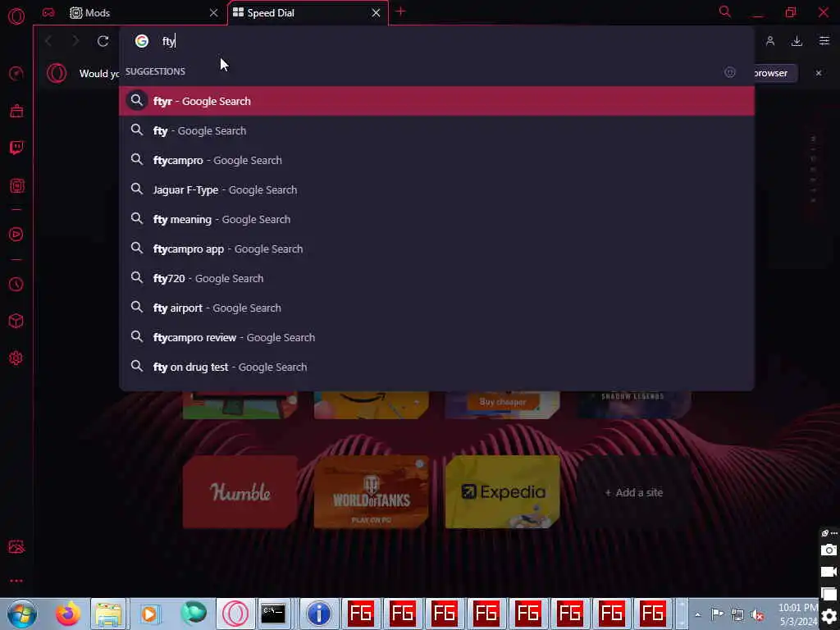Click the Google search engine icon
Screen dimensions: 840x630
point(141,41)
